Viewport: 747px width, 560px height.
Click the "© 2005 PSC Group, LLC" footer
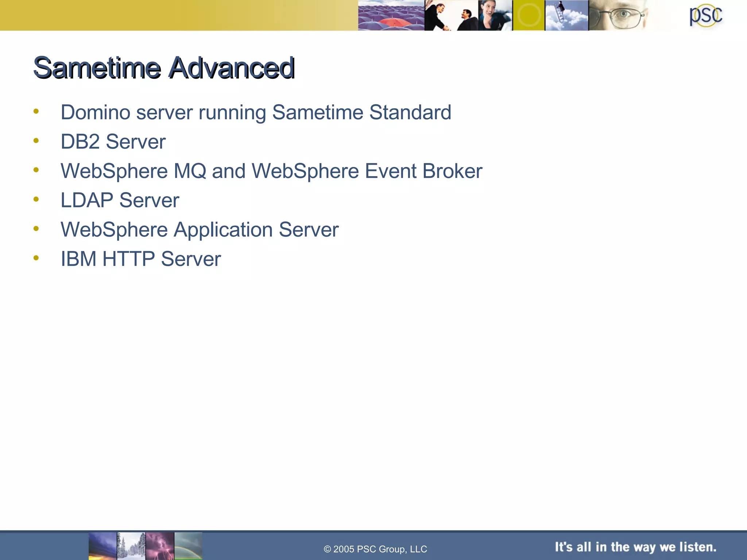375,549
